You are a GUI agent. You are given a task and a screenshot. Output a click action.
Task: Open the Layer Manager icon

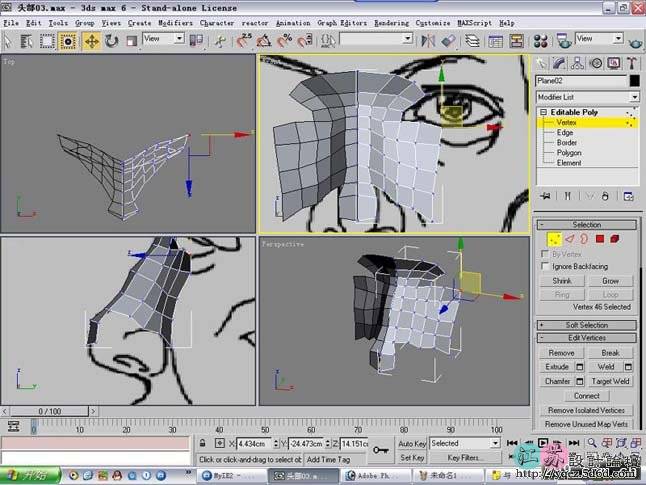(472, 41)
